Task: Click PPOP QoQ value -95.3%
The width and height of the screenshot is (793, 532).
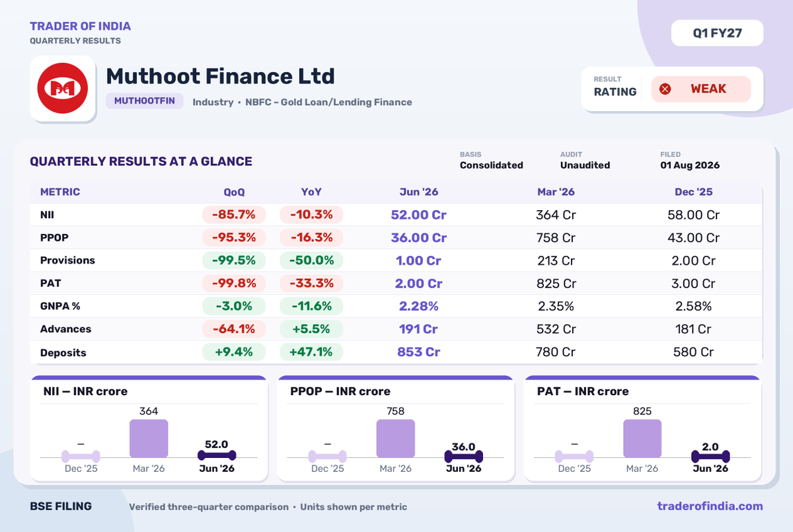Action: coord(234,237)
